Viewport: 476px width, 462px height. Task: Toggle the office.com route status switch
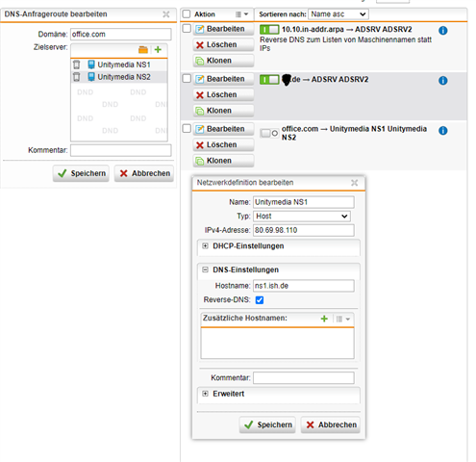coord(269,133)
